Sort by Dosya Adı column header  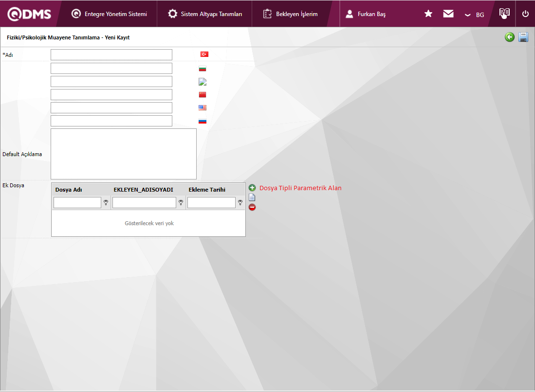coord(69,190)
